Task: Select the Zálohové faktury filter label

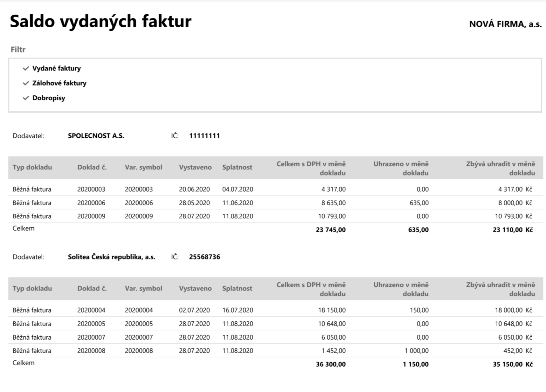Action: [59, 83]
